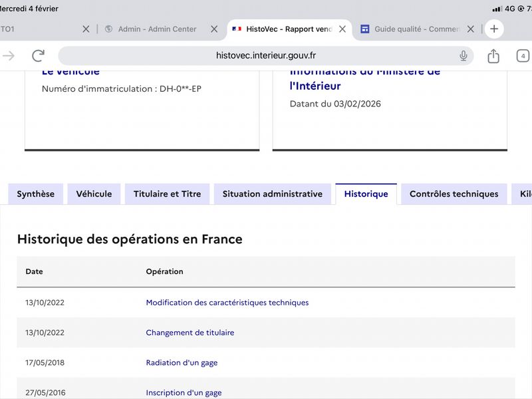Open the Véhicule tab
The height and width of the screenshot is (399, 532).
pyautogui.click(x=94, y=194)
